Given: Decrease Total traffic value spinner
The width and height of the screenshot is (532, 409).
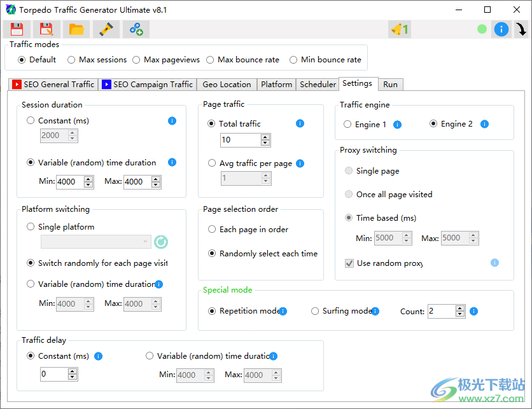Looking at the screenshot, I should point(265,143).
